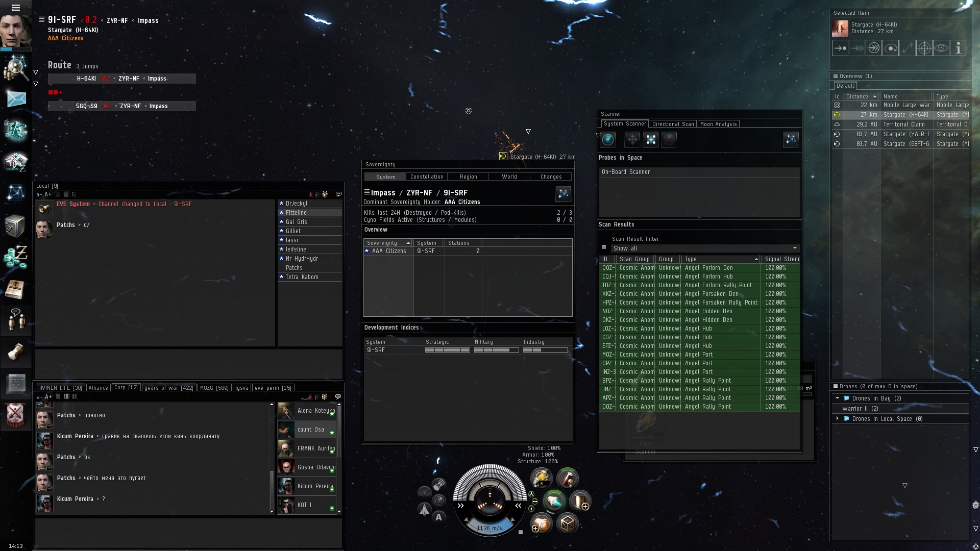Open the mail envelope icon in sidebar
980x551 pixels.
[x=16, y=98]
